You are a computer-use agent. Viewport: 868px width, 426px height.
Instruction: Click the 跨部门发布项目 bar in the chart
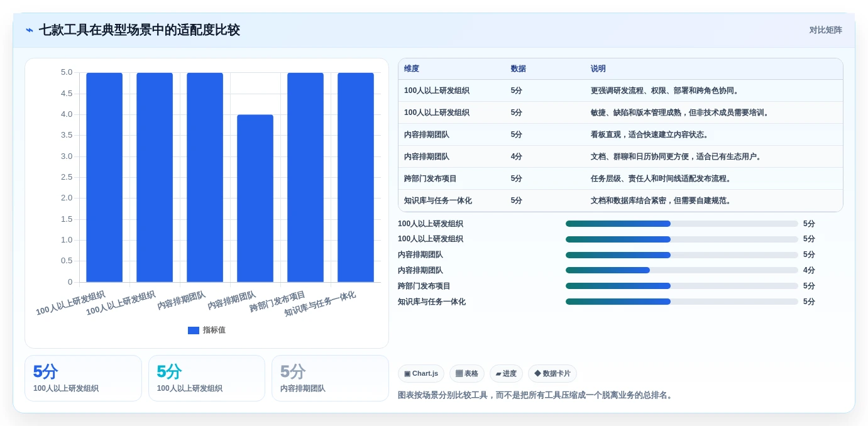305,177
